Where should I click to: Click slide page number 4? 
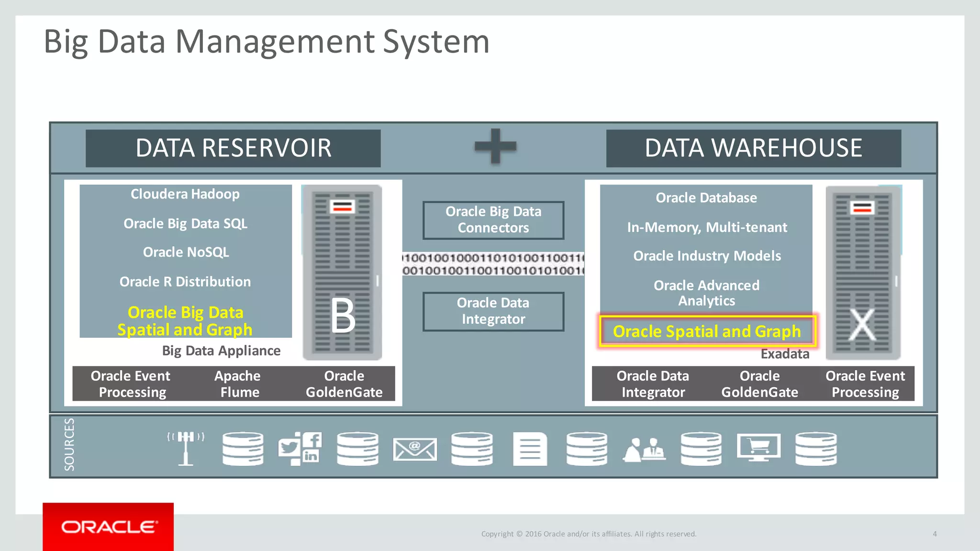tap(935, 534)
